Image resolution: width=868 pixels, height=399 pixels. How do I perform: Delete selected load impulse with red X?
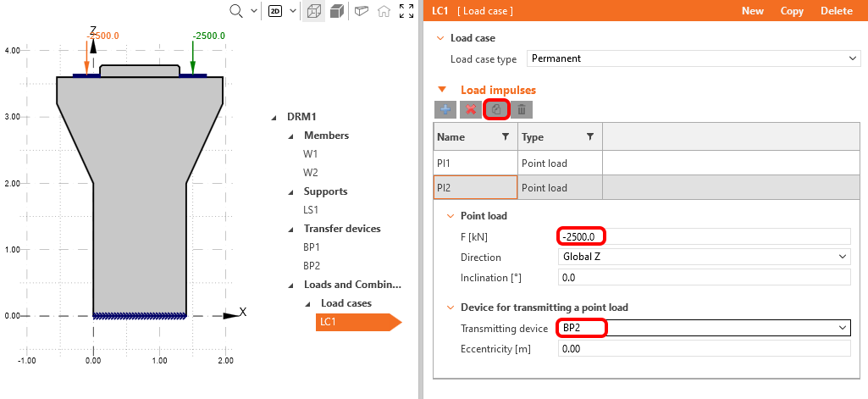471,109
